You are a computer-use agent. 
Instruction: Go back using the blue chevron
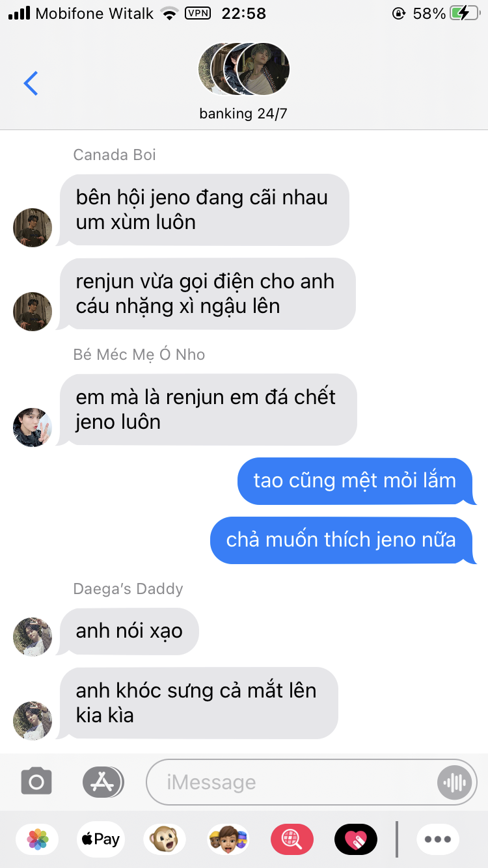click(31, 83)
